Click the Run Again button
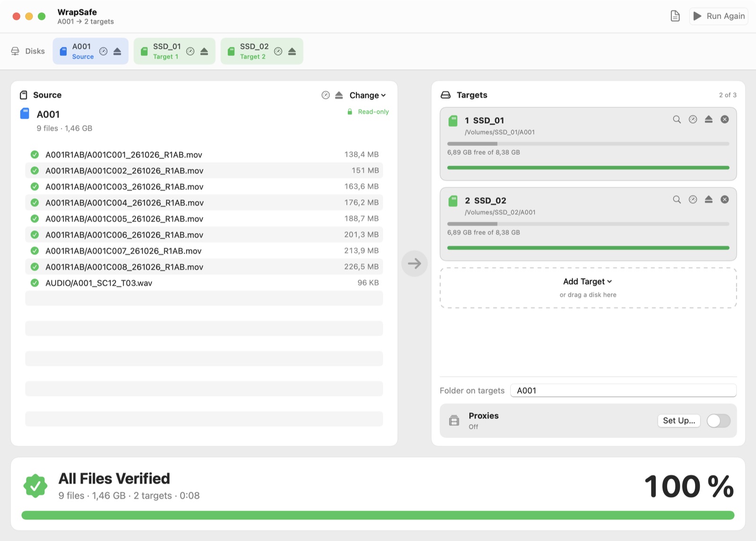This screenshot has width=756, height=541. (719, 16)
